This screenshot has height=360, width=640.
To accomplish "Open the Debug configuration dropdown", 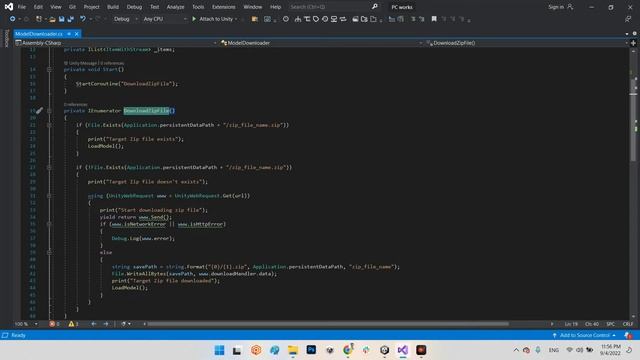I will (125, 19).
